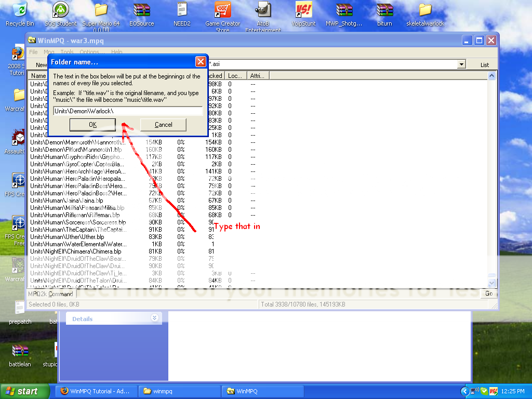Click into the MPQ2k Command input field
Screen dimensions: 532x399
(x=279, y=294)
